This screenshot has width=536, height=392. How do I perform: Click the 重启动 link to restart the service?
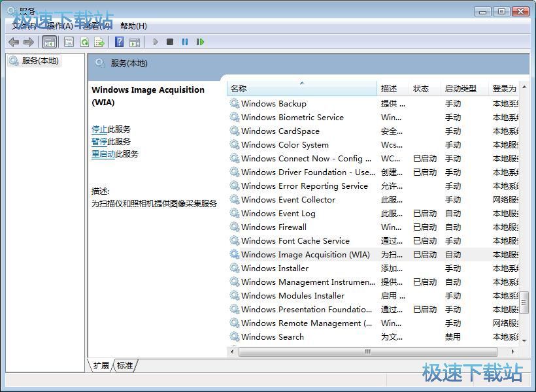(x=103, y=154)
